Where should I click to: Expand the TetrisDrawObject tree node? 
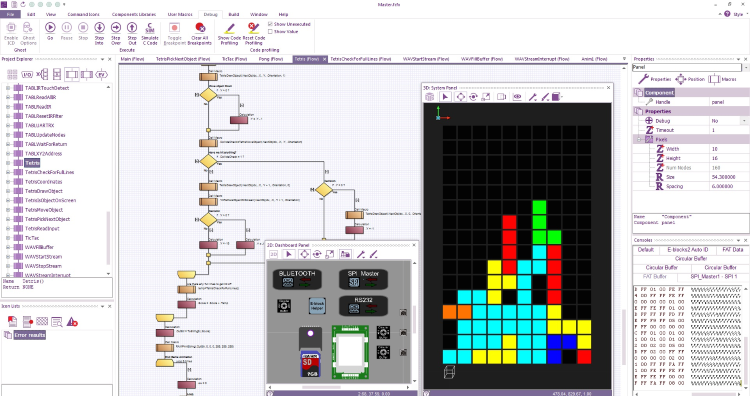coord(8,191)
